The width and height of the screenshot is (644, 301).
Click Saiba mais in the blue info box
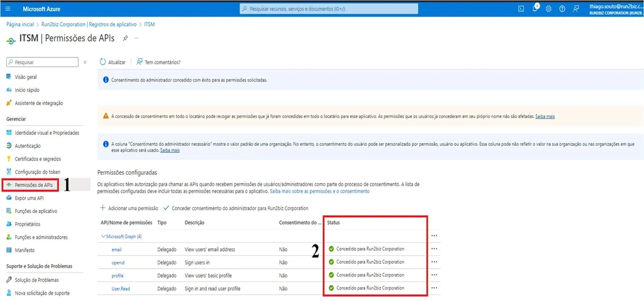click(170, 150)
